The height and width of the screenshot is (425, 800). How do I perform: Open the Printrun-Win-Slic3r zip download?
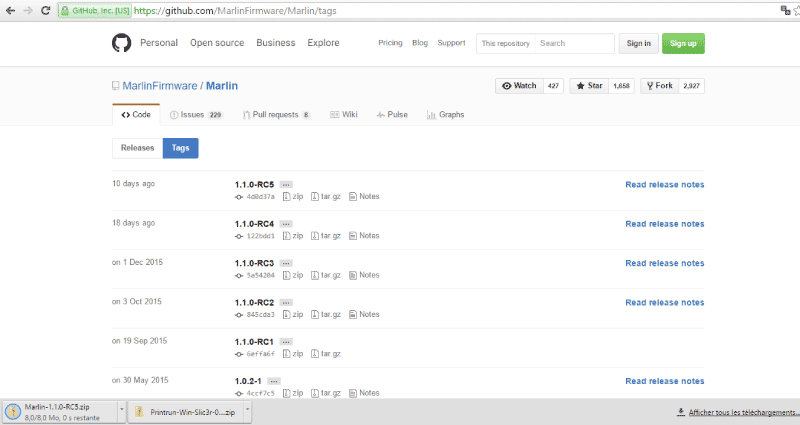[x=186, y=412]
